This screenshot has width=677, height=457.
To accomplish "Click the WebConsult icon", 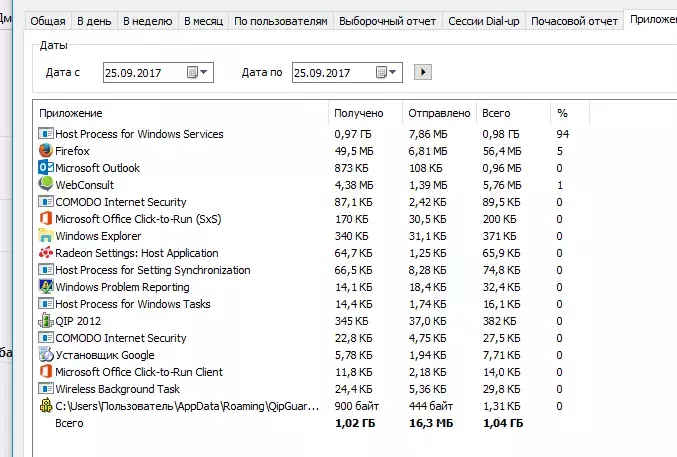I will [x=46, y=184].
